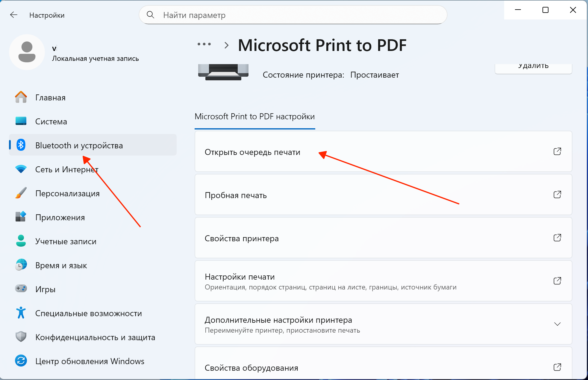Click the System monitor icon

click(21, 121)
